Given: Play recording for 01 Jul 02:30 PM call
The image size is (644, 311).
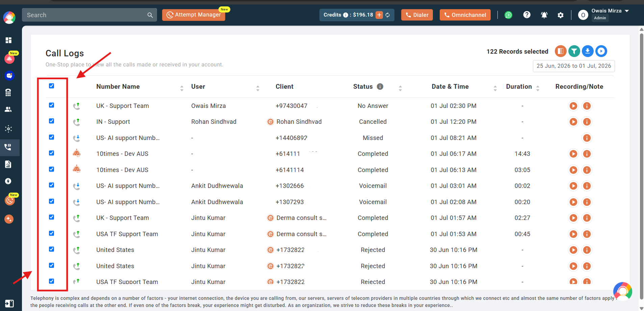Looking at the screenshot, I should [x=573, y=106].
